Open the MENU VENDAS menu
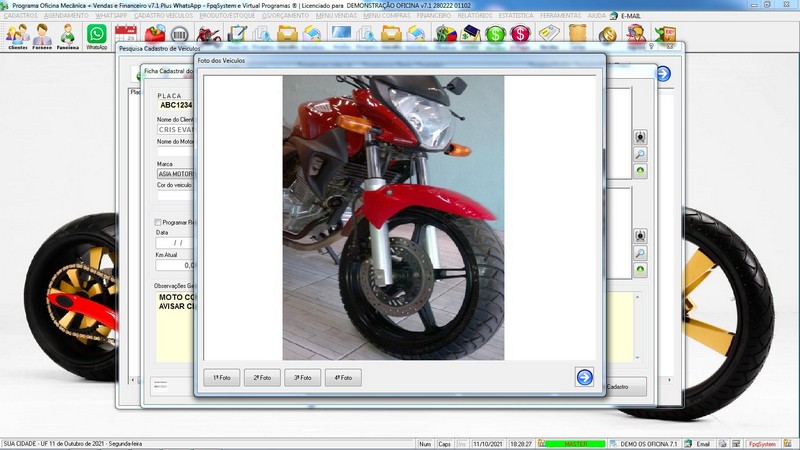Viewport: 800px width, 450px height. [x=336, y=16]
